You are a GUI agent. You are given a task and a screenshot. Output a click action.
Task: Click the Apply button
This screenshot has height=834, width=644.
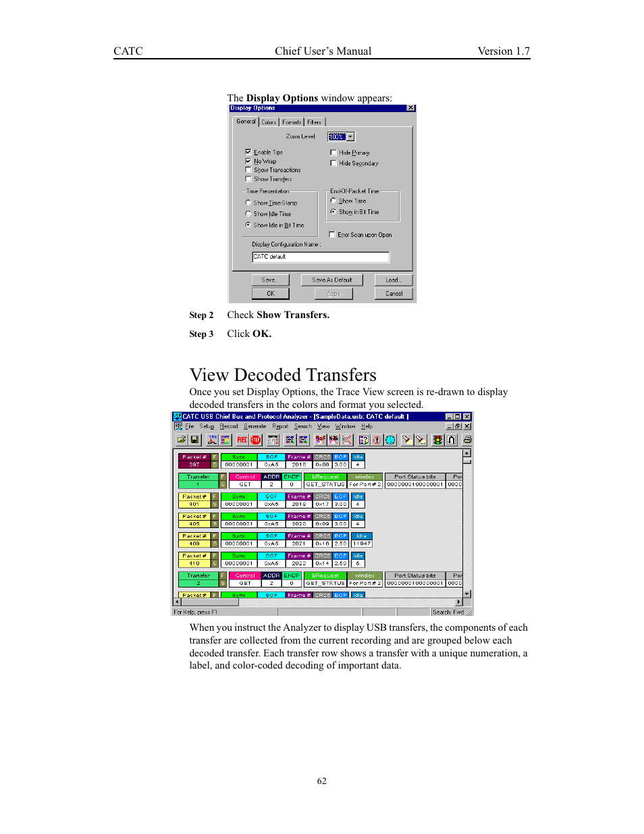tap(333, 293)
